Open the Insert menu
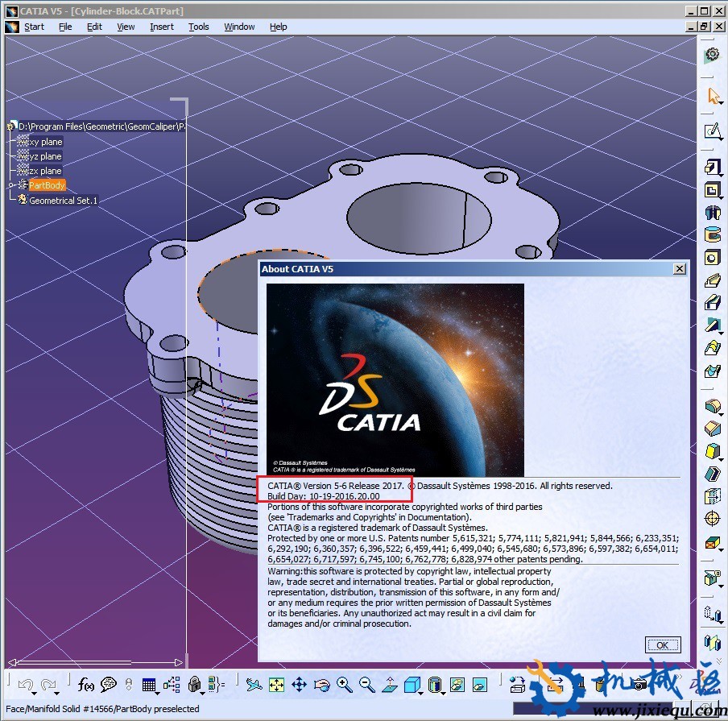Screen dimensions: 728x721 161,27
